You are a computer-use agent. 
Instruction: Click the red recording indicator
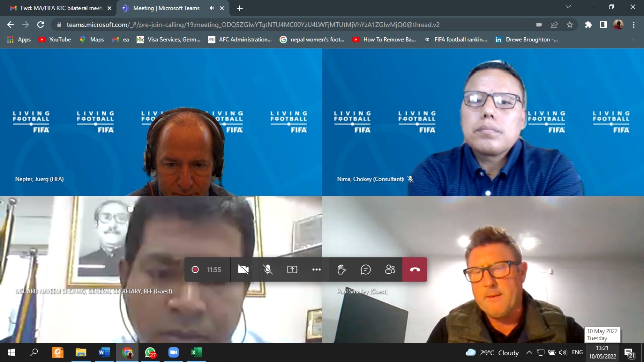pyautogui.click(x=195, y=270)
